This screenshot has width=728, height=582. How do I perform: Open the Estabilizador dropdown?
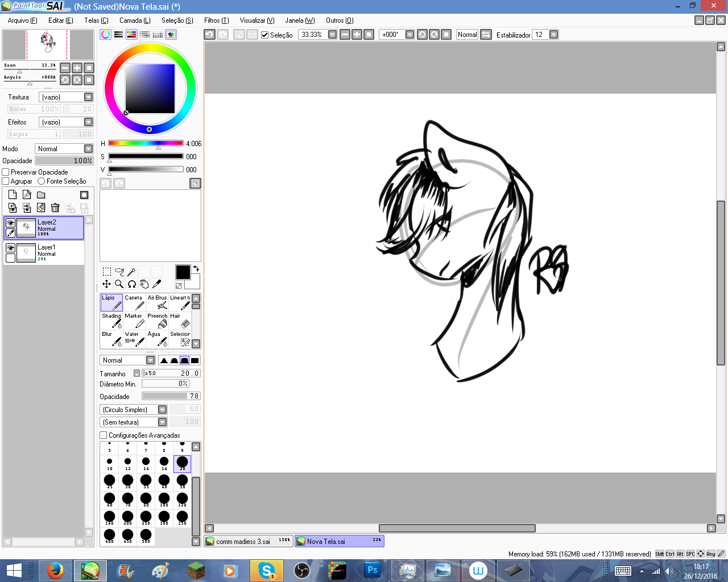tap(553, 35)
